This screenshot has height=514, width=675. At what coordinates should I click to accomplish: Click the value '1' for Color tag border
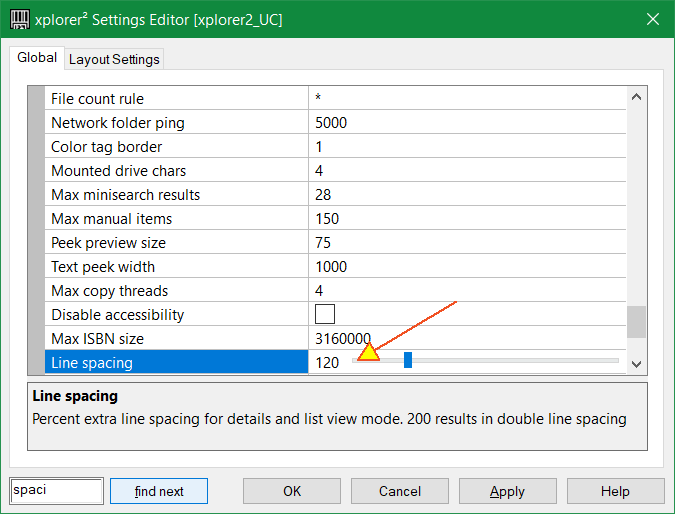(319, 147)
